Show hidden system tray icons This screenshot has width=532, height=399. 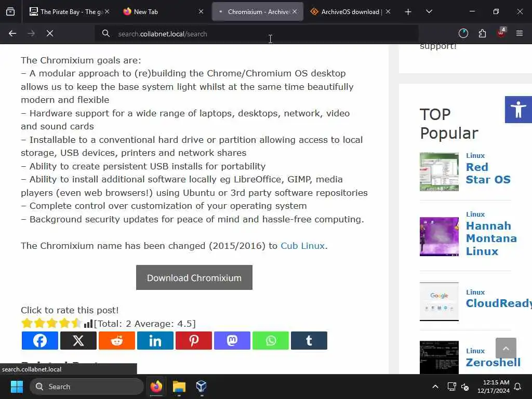click(x=435, y=387)
